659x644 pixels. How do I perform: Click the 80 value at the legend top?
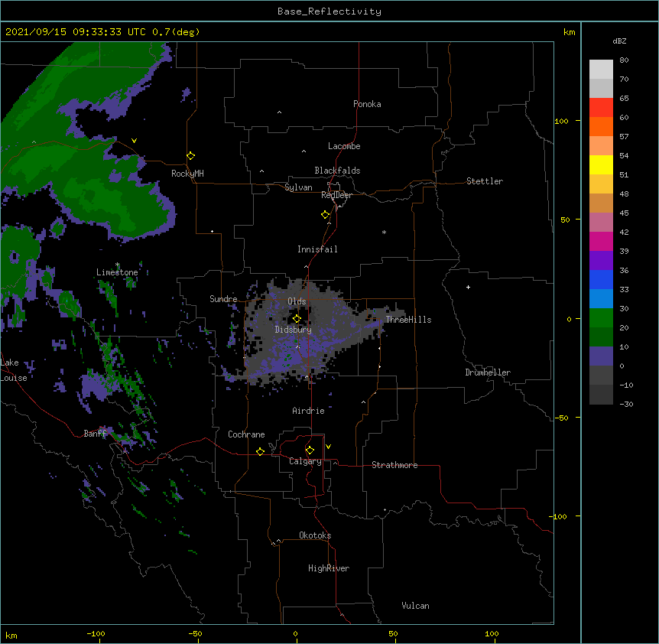(x=624, y=60)
